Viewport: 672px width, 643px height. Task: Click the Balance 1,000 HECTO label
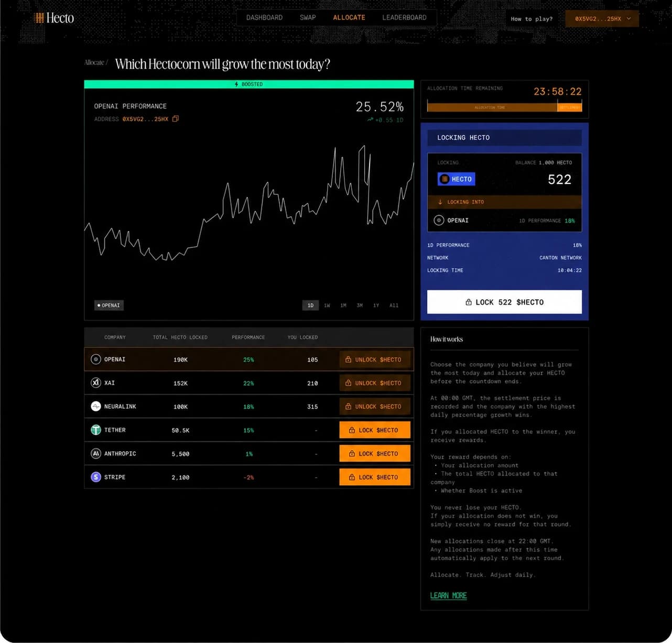click(544, 162)
